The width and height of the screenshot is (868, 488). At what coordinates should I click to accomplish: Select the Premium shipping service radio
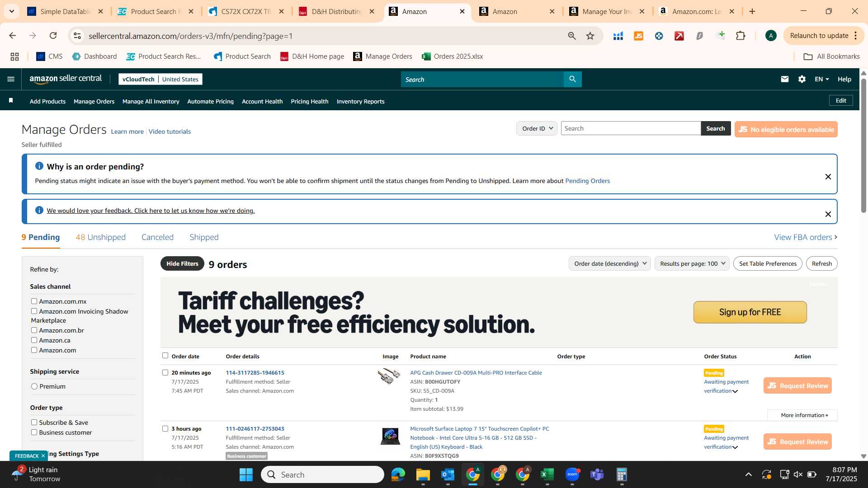[x=34, y=386]
